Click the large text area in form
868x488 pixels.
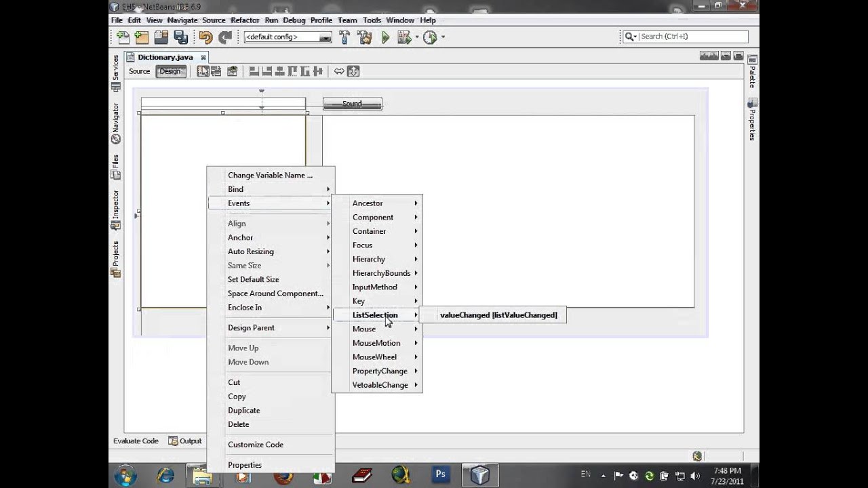pyautogui.click(x=508, y=211)
